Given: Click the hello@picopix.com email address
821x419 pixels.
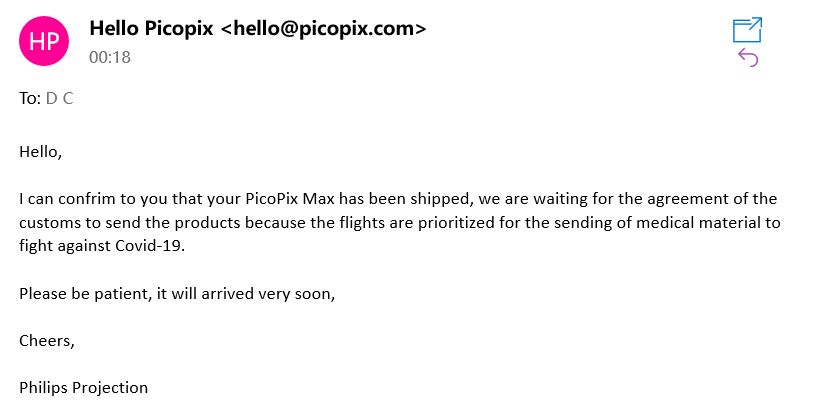Looking at the screenshot, I should pos(324,28).
